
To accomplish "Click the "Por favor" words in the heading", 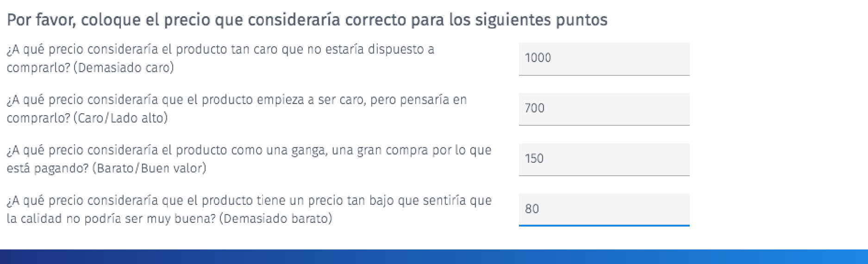I will click(x=41, y=20).
